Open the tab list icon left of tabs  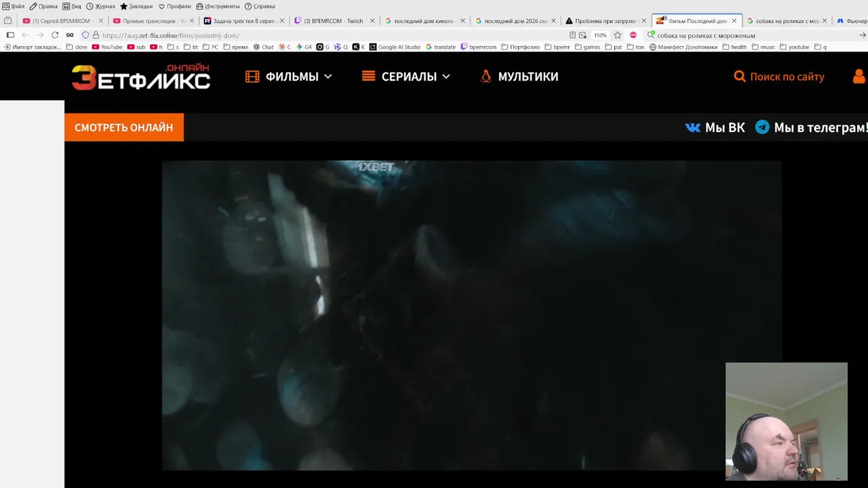pyautogui.click(x=8, y=21)
